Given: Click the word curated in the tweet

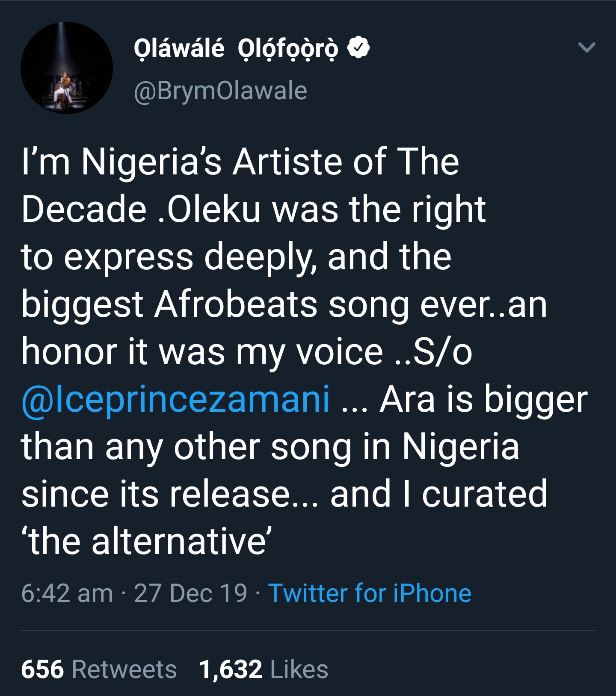Looking at the screenshot, I should 484,494.
